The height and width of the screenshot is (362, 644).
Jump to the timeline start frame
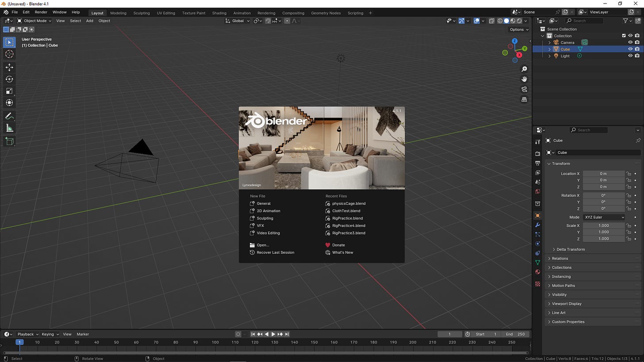(253, 334)
